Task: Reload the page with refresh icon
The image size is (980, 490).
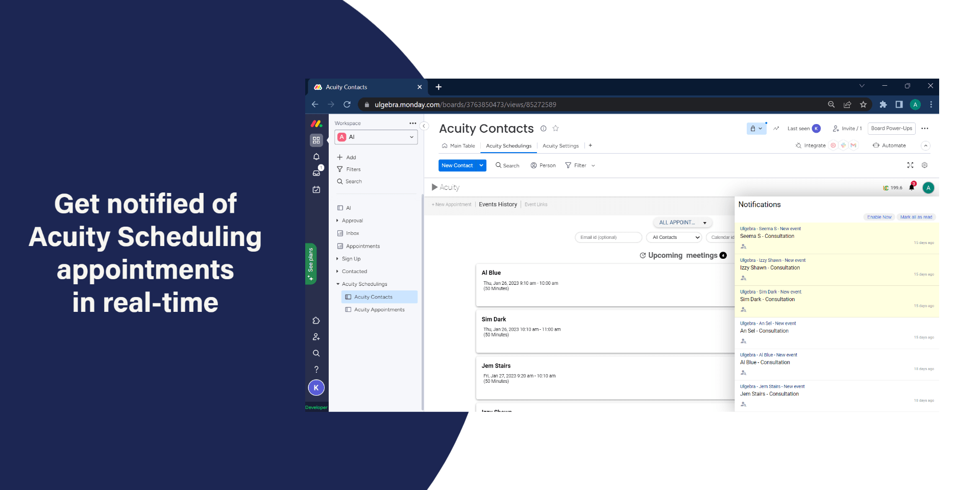Action: 347,104
